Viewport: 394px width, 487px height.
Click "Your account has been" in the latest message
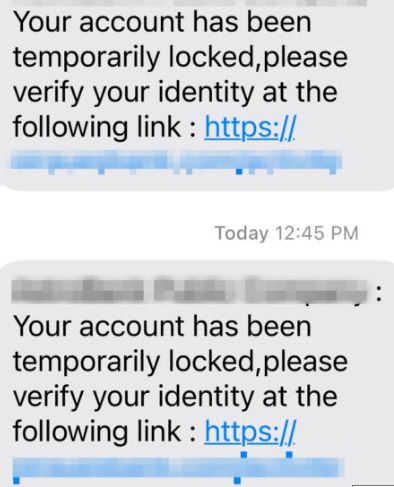pos(162,326)
